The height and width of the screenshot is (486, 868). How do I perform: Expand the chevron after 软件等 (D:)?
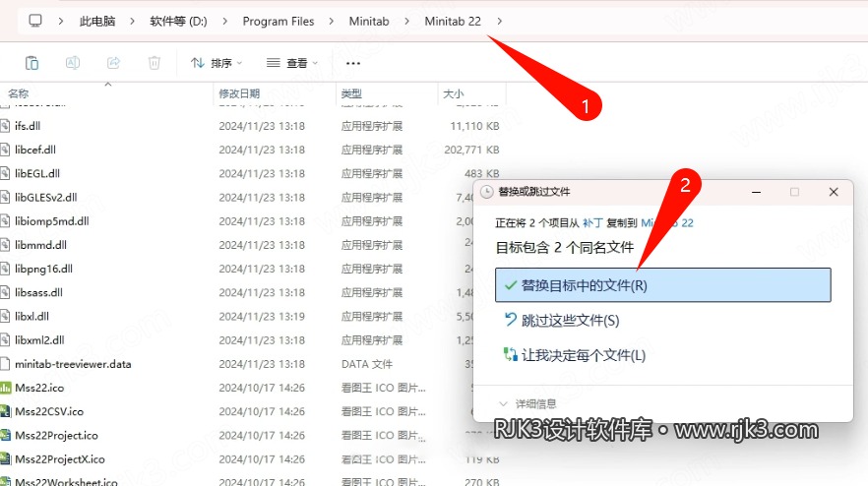click(x=224, y=21)
